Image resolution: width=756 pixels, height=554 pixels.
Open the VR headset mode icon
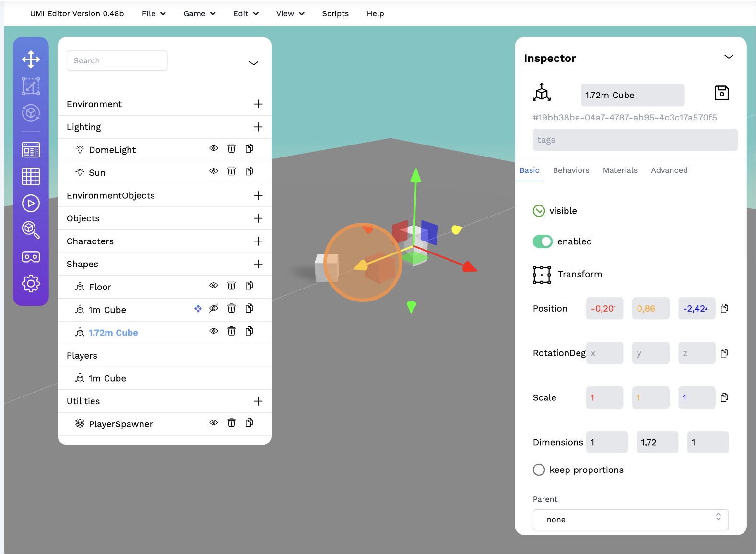point(31,257)
